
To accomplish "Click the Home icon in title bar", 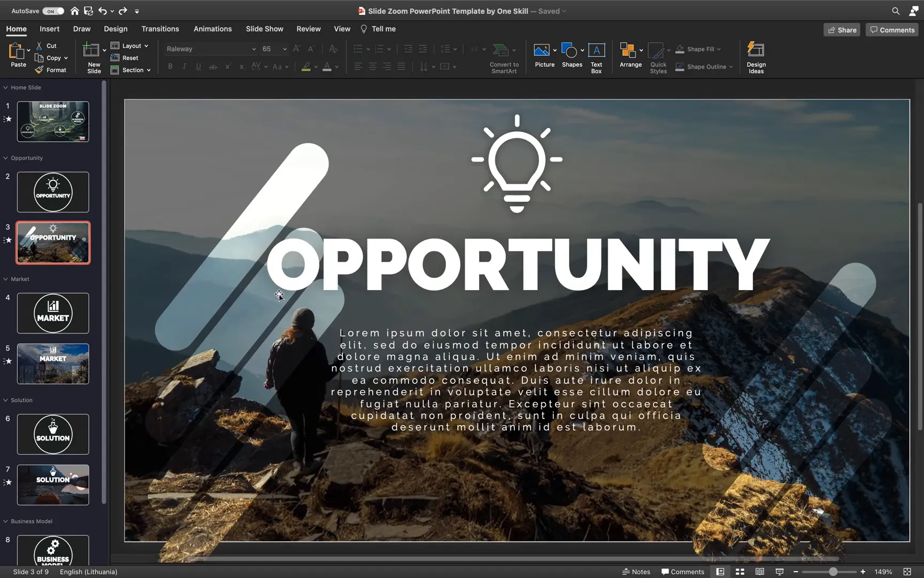I will 75,11.
